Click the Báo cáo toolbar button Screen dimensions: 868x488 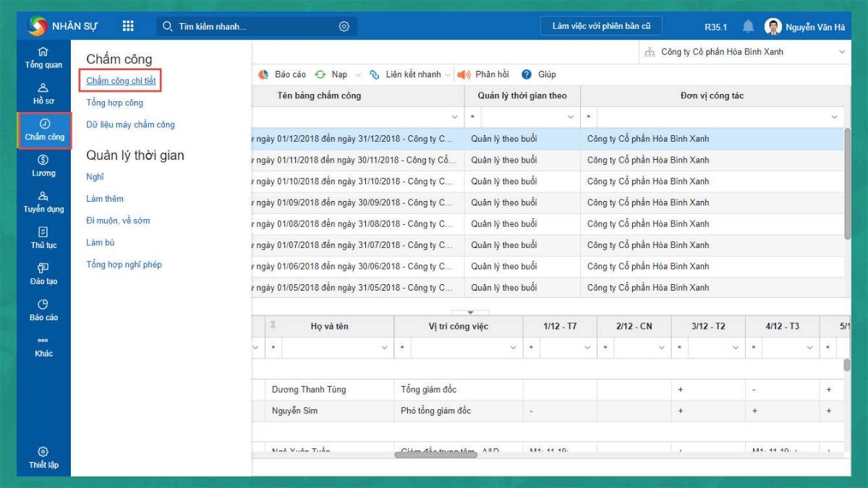(x=282, y=74)
